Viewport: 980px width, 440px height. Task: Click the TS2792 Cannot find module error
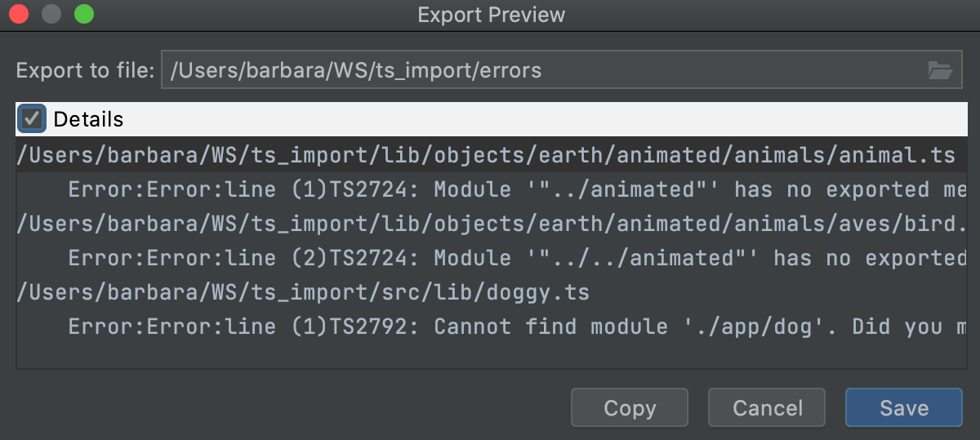click(x=514, y=327)
